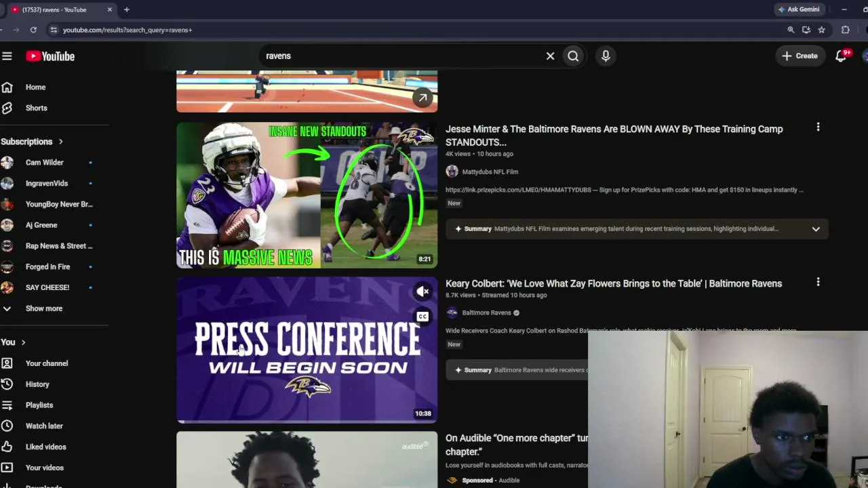Open a new browser tab

click(127, 9)
